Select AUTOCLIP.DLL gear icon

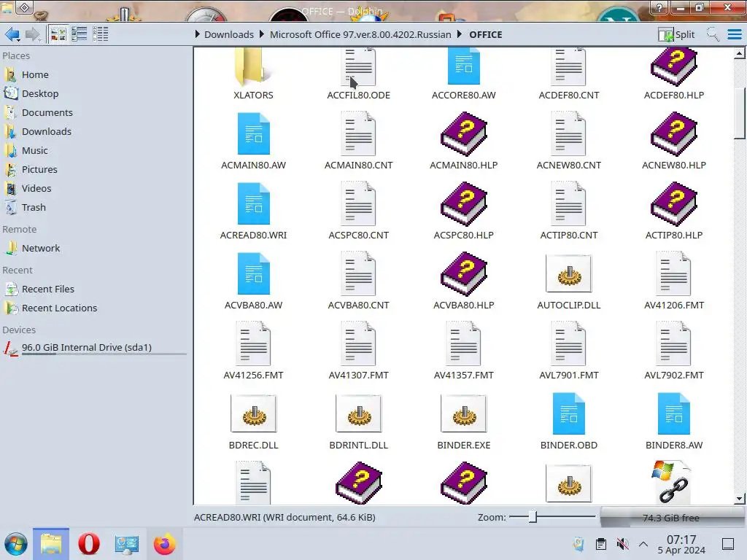coord(569,274)
